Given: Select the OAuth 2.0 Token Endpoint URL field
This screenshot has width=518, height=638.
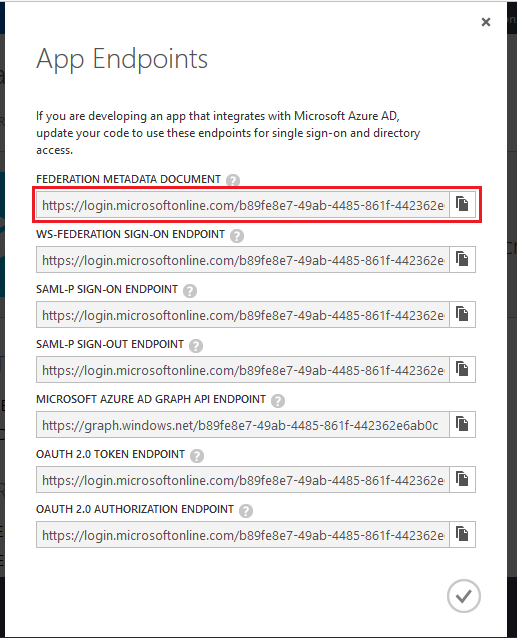Looking at the screenshot, I should coord(243,479).
